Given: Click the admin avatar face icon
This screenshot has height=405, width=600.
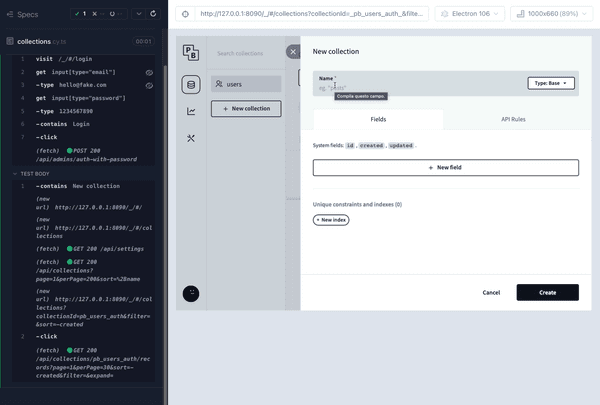Looking at the screenshot, I should tap(191, 294).
